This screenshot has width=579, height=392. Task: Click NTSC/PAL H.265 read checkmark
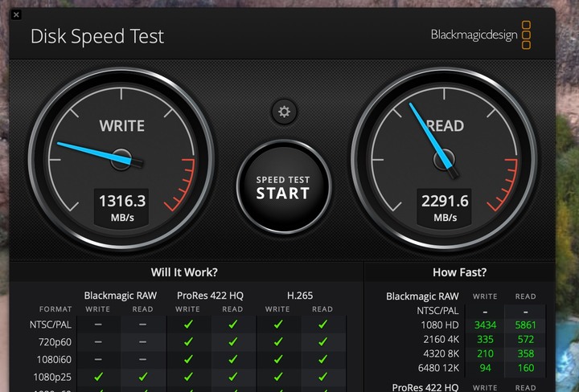click(322, 325)
